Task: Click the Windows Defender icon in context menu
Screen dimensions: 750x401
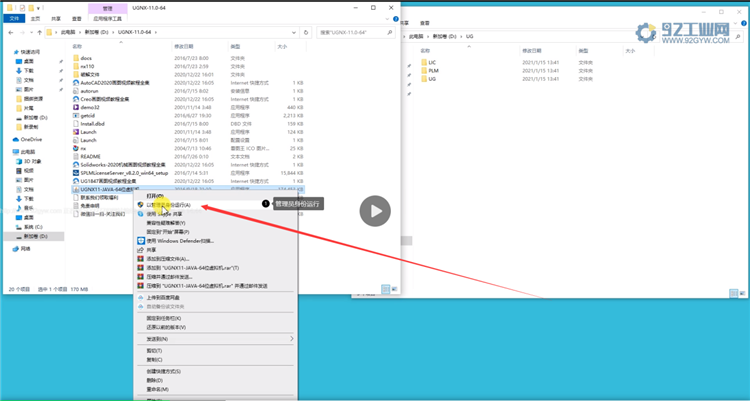Action: pyautogui.click(x=141, y=241)
